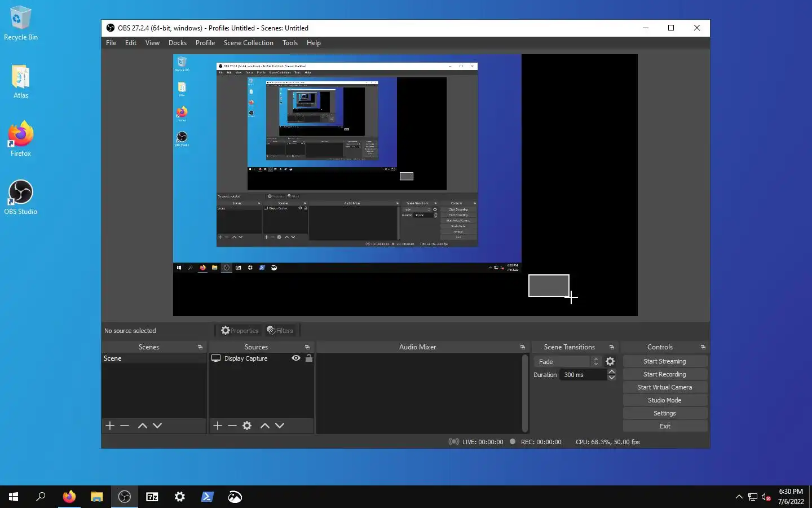Enable Studio Mode

click(x=665, y=400)
